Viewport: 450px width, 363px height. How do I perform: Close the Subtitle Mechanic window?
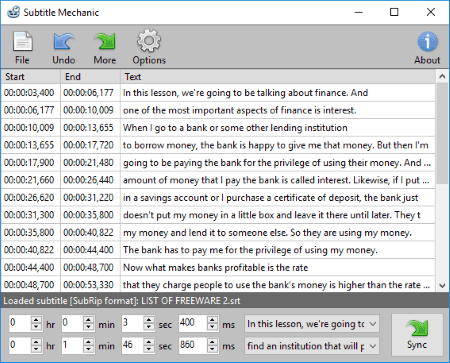(431, 12)
